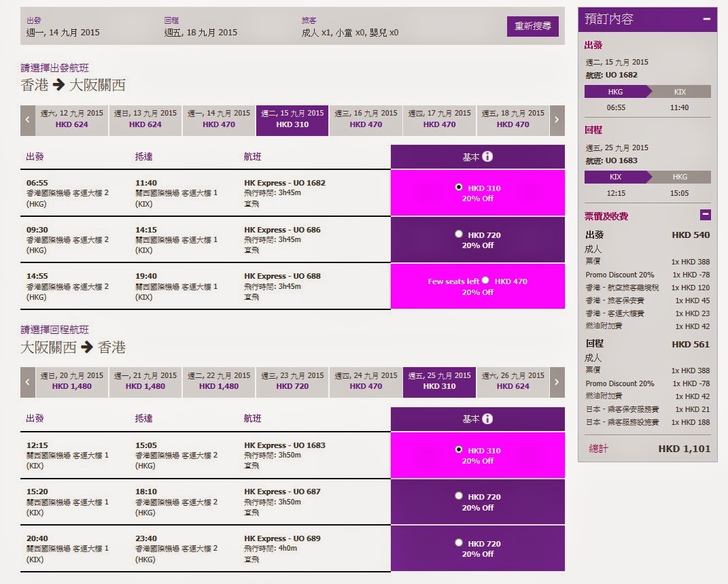Image resolution: width=728 pixels, height=584 pixels.
Task: Choose return UO 689 HKD 720 fare
Action: pos(459,543)
